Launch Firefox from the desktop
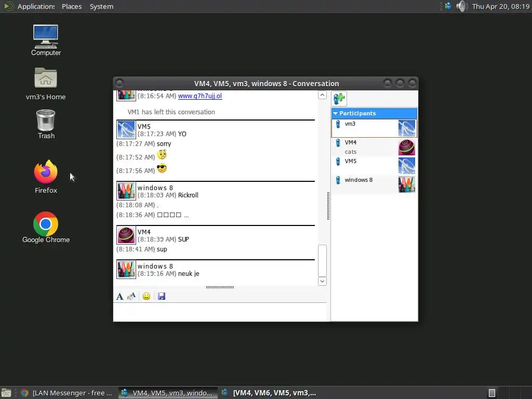 (46, 177)
